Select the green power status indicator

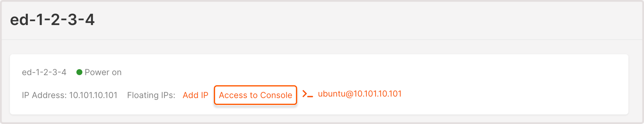pos(80,72)
